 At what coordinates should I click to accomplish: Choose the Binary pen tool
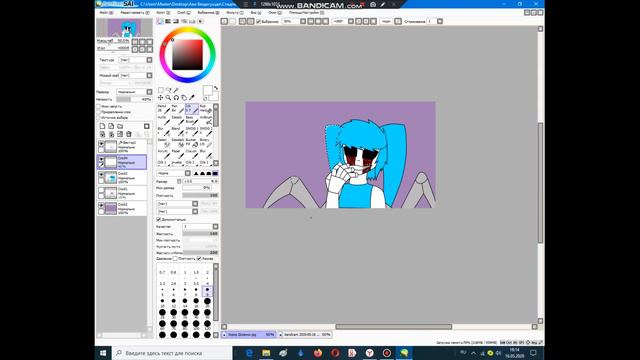206,143
